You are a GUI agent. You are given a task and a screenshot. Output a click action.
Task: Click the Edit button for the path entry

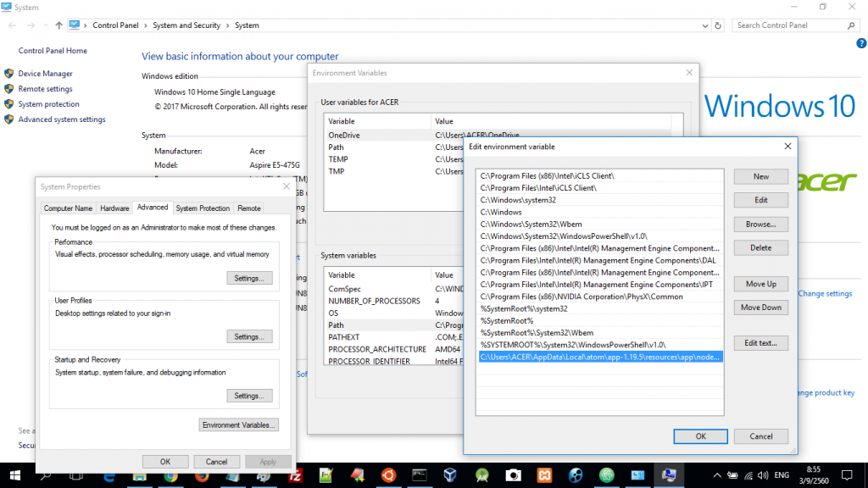[x=761, y=200]
